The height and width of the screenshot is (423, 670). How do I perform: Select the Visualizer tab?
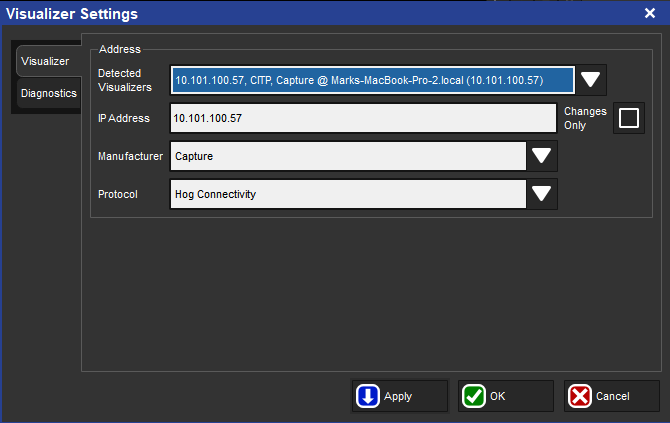pos(46,61)
